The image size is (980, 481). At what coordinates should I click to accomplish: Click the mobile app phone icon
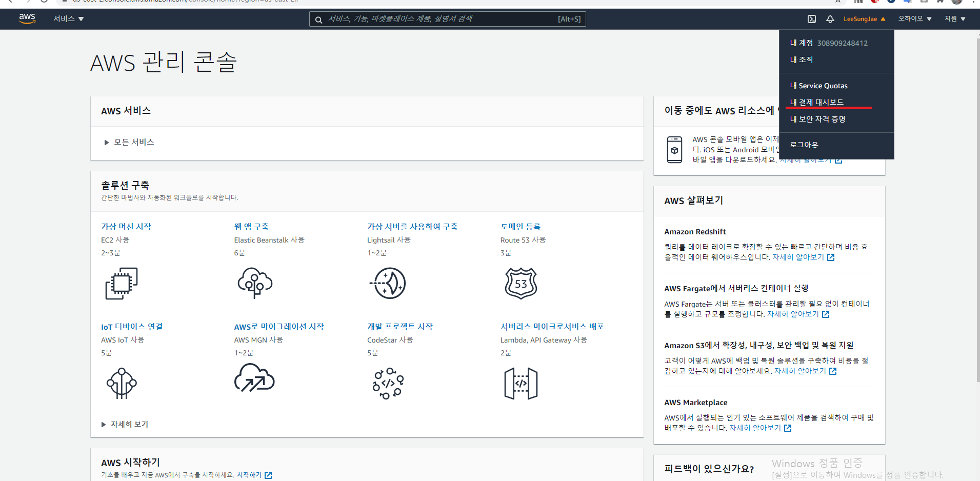click(674, 150)
